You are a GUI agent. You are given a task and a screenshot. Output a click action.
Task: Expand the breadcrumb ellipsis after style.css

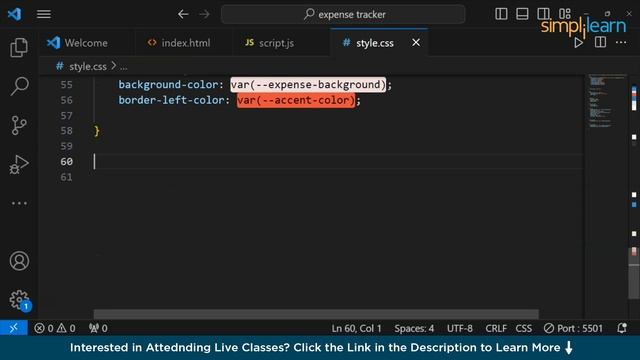[123, 67]
